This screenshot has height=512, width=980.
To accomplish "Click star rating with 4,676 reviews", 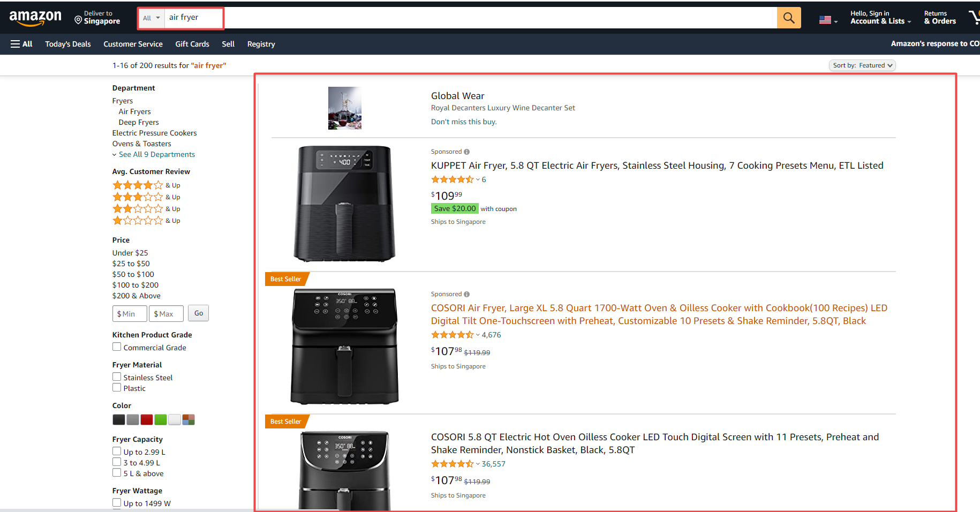I will point(453,335).
